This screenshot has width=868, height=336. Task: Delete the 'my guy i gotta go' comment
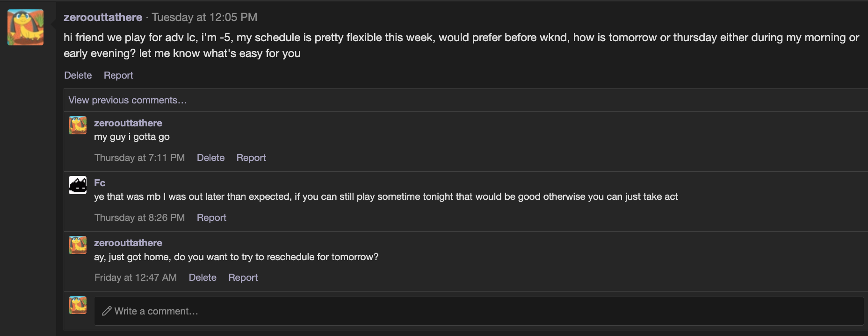tap(210, 158)
